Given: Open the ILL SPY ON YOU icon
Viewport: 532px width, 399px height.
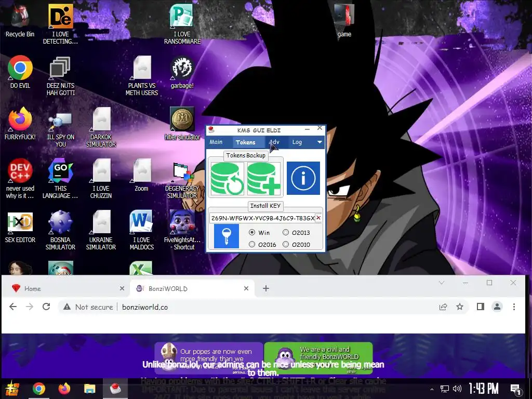Looking at the screenshot, I should (60, 127).
